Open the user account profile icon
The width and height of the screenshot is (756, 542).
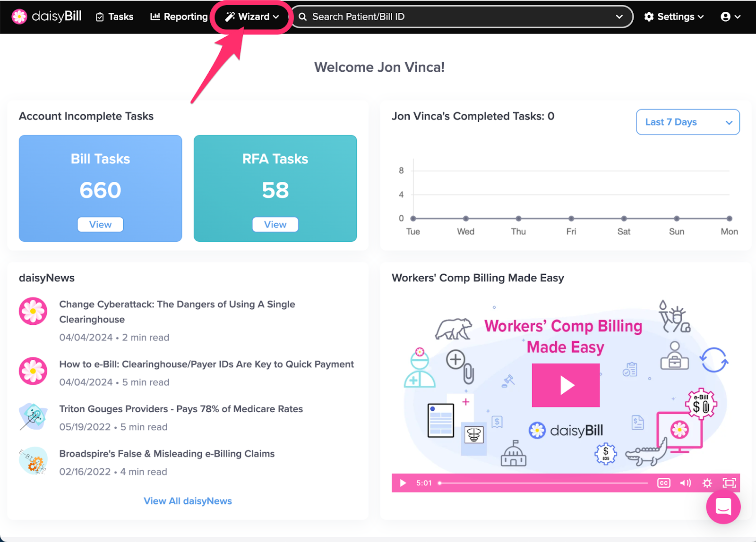[730, 17]
